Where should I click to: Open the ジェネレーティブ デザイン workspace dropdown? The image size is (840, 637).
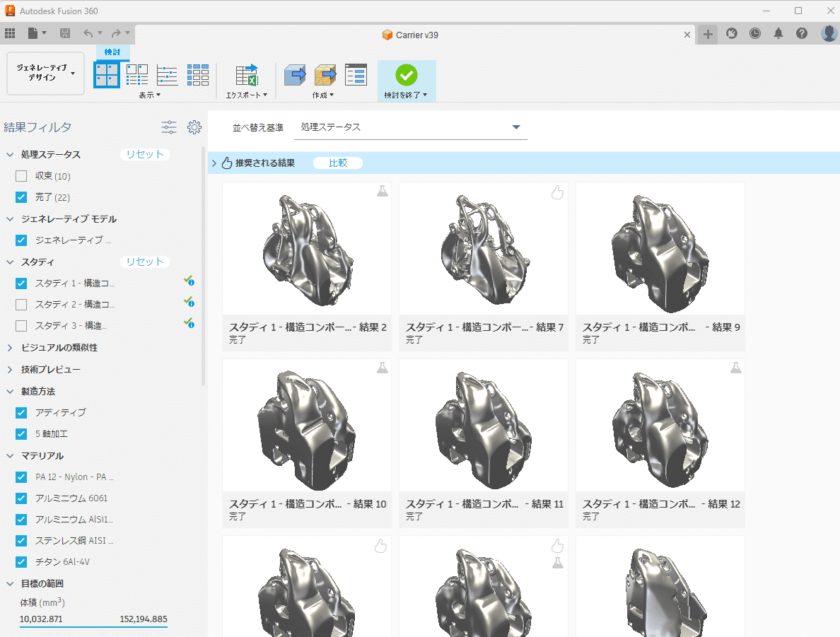coord(45,74)
